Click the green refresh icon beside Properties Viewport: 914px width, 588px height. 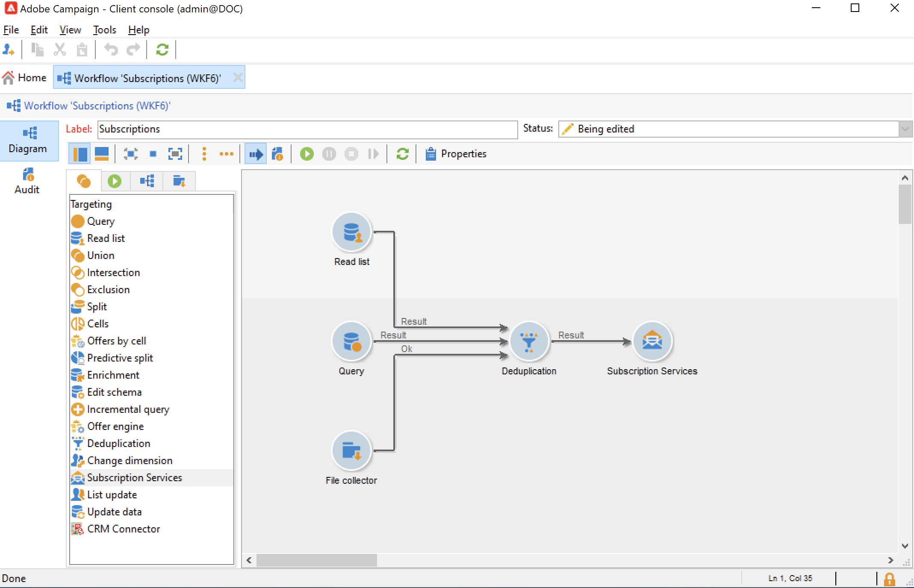point(402,154)
